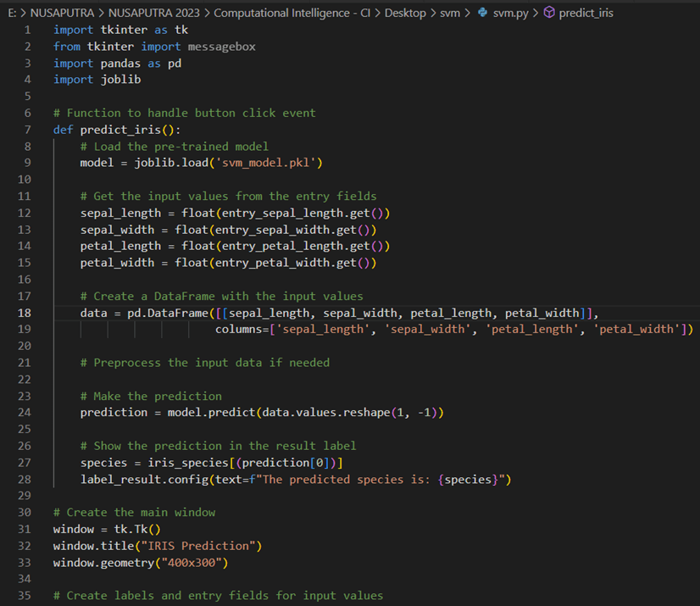
Task: Click the cube symbol icon before predict_iris
Action: point(548,13)
